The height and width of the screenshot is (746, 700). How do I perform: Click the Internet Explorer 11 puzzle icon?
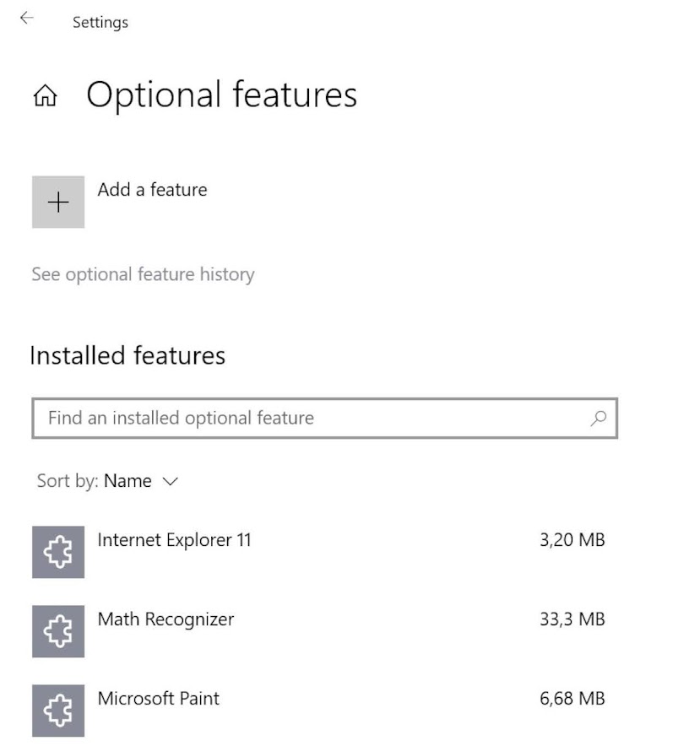pos(58,552)
